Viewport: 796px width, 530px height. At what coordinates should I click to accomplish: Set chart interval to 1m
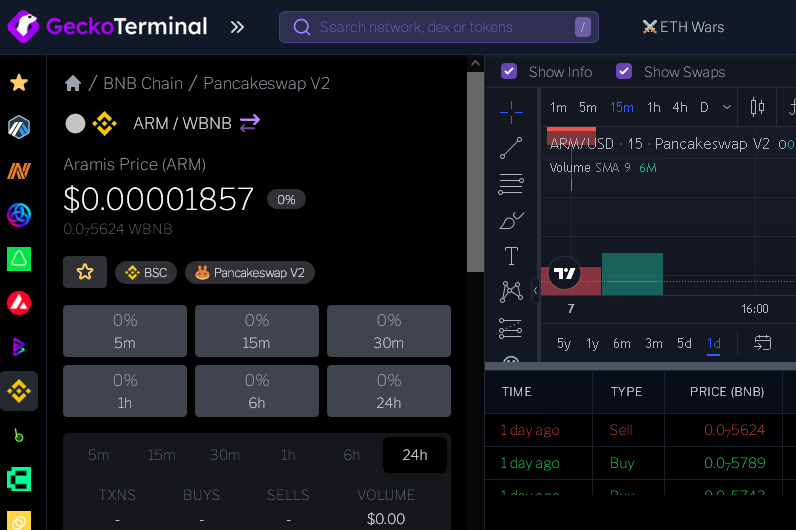(x=558, y=107)
